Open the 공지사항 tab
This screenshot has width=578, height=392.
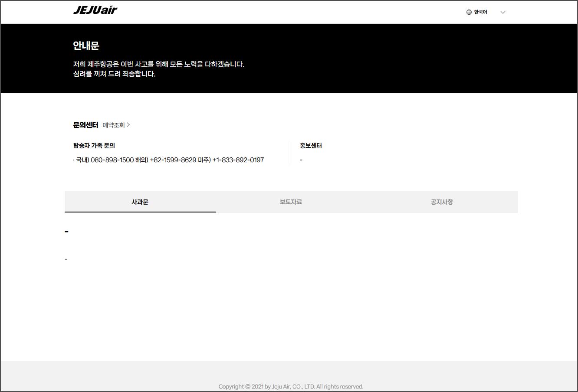(x=442, y=202)
